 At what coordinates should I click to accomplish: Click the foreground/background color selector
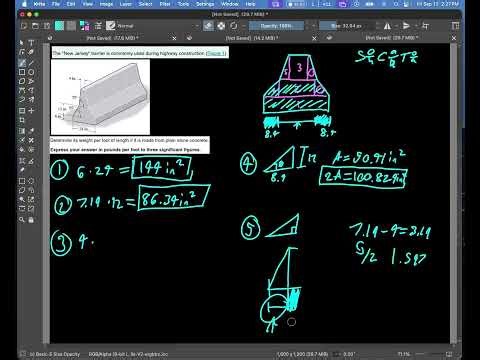(x=84, y=26)
